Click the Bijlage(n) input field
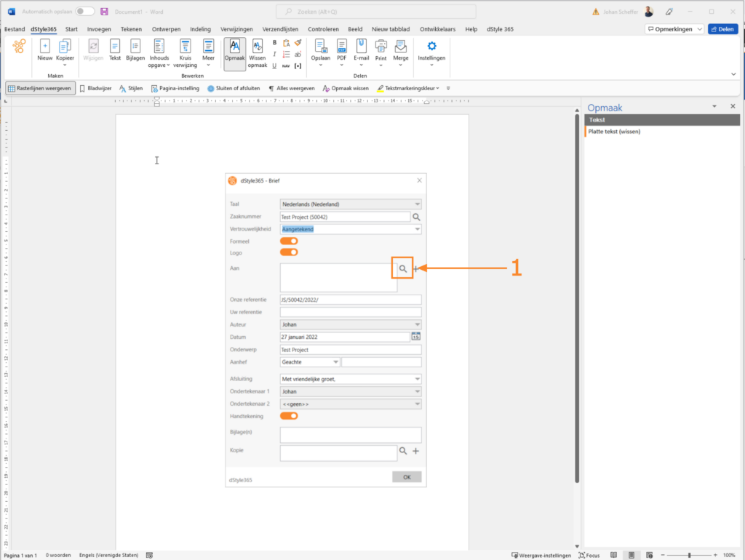Viewport: 745px width, 560px height. 351,435
